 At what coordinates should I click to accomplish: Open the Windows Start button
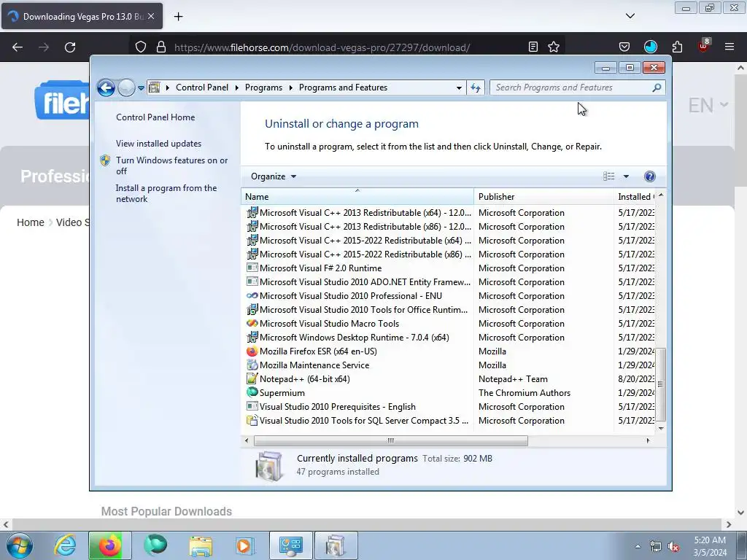tap(20, 545)
